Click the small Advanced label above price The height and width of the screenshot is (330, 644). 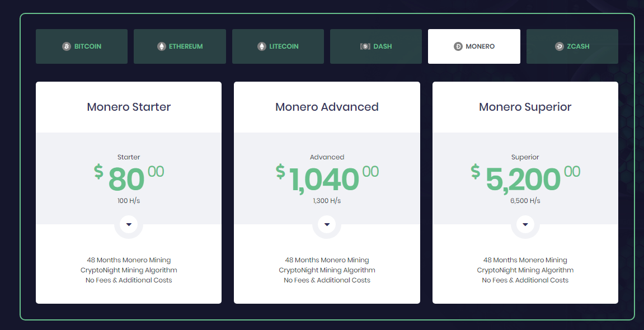[327, 157]
